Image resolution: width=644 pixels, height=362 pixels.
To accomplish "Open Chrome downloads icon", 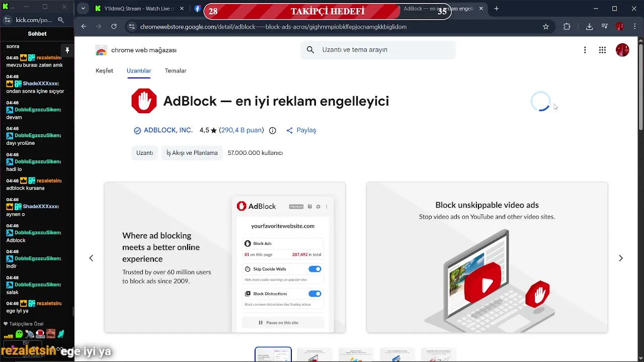I will coord(589,27).
